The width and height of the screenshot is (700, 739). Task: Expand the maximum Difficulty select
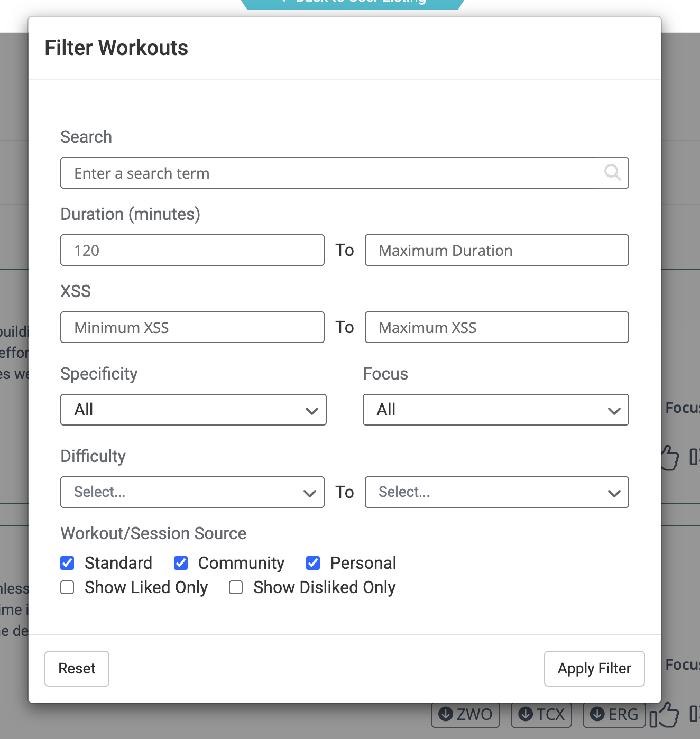pos(496,492)
